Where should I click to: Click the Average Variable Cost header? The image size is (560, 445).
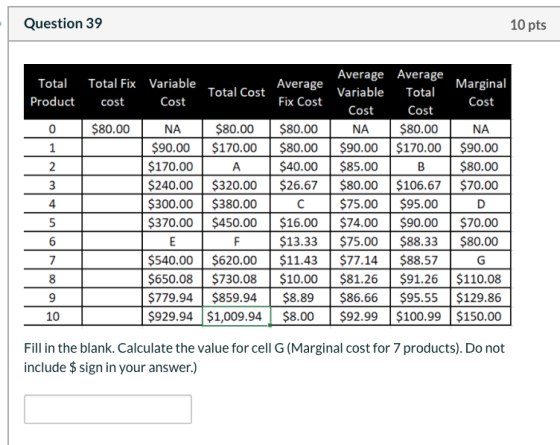tap(361, 92)
